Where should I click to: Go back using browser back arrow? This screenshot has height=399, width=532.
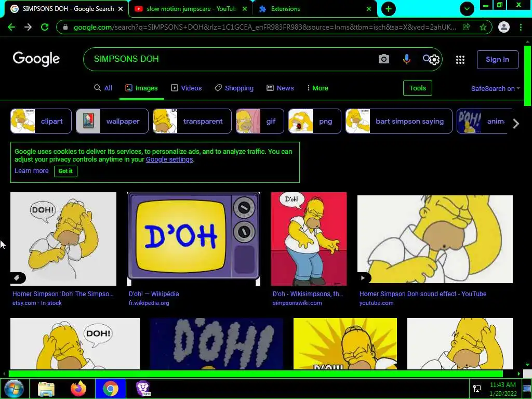tap(11, 27)
